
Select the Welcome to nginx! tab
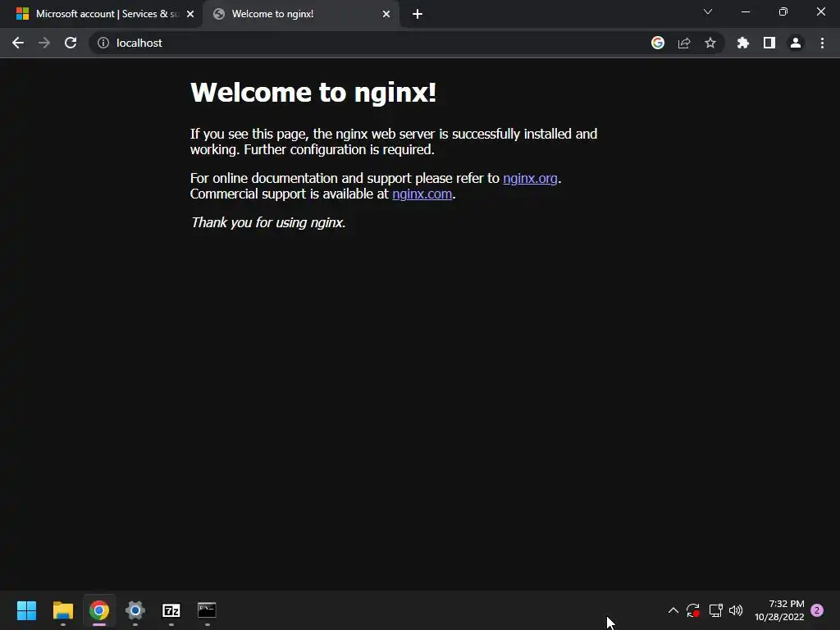(301, 14)
